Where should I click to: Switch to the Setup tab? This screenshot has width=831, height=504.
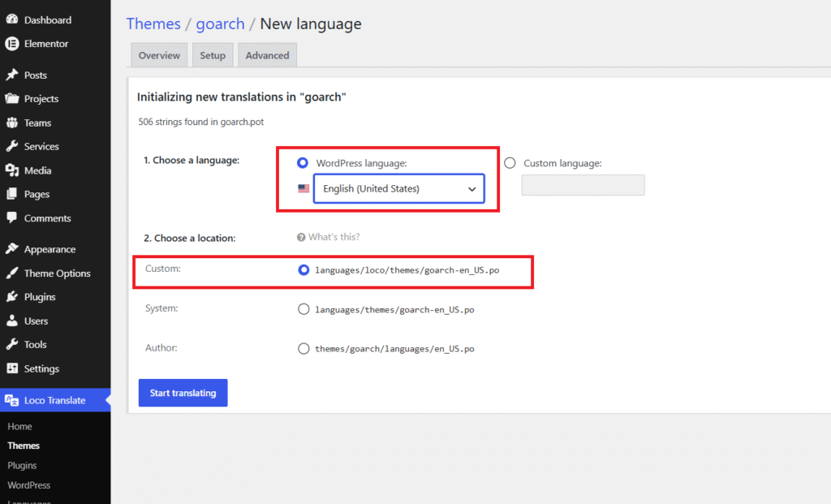(x=213, y=55)
